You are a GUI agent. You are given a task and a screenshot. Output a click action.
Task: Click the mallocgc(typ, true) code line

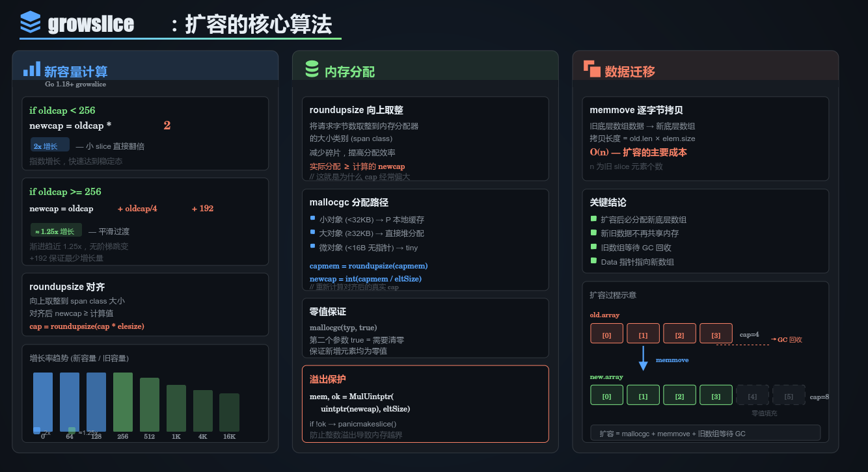click(343, 327)
